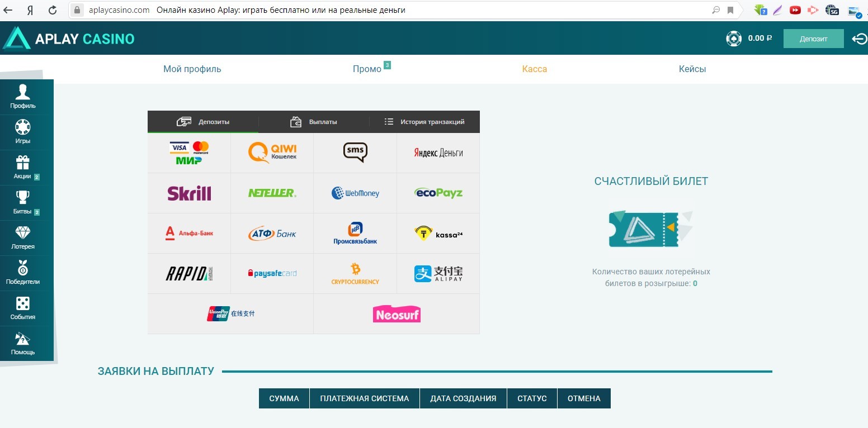Screen dimensions: 868x428
Task: Click the browser address bar URL
Action: coord(119,10)
